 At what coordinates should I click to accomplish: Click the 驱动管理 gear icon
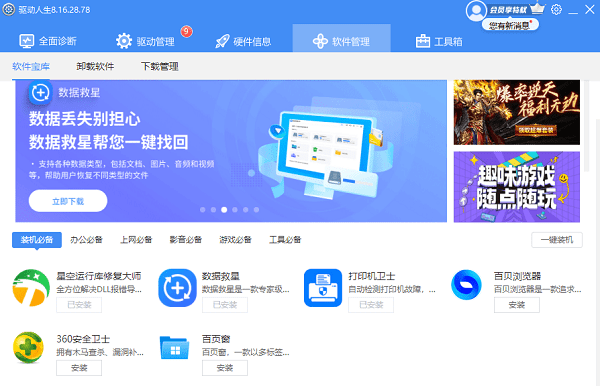[124, 41]
